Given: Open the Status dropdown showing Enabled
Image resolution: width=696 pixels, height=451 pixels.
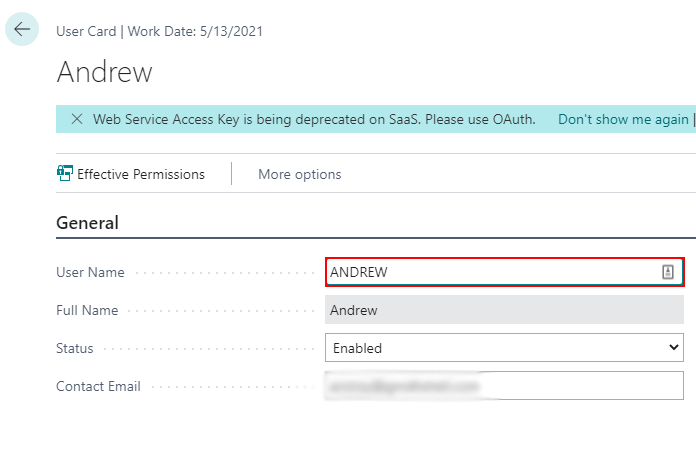Looking at the screenshot, I should tap(504, 348).
